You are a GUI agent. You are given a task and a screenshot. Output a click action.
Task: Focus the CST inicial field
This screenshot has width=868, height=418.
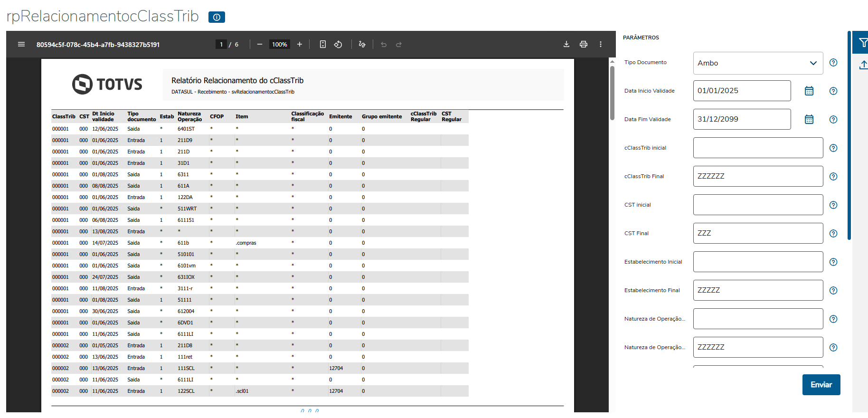point(758,205)
